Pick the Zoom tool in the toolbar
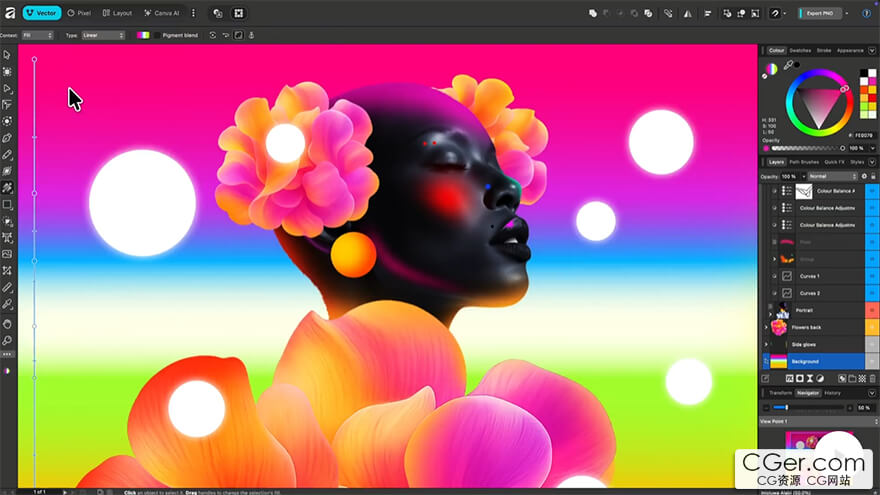This screenshot has height=495, width=880. coord(7,339)
